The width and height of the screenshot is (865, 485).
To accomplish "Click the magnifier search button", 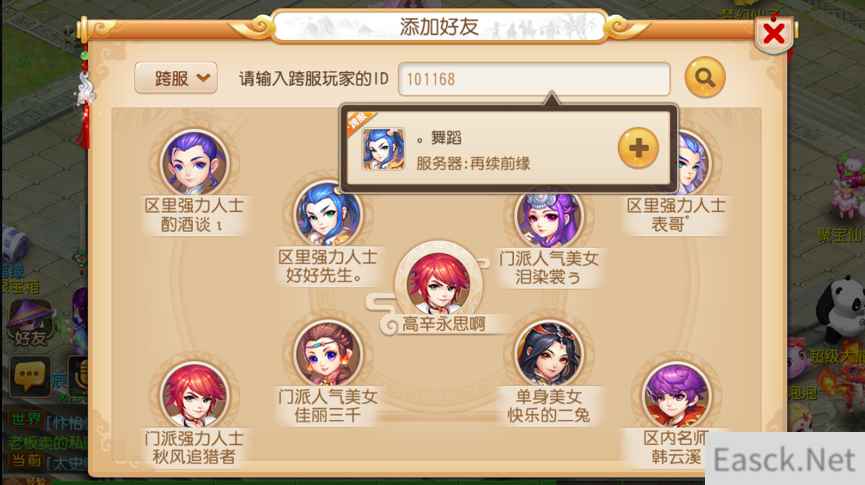I will pos(704,78).
